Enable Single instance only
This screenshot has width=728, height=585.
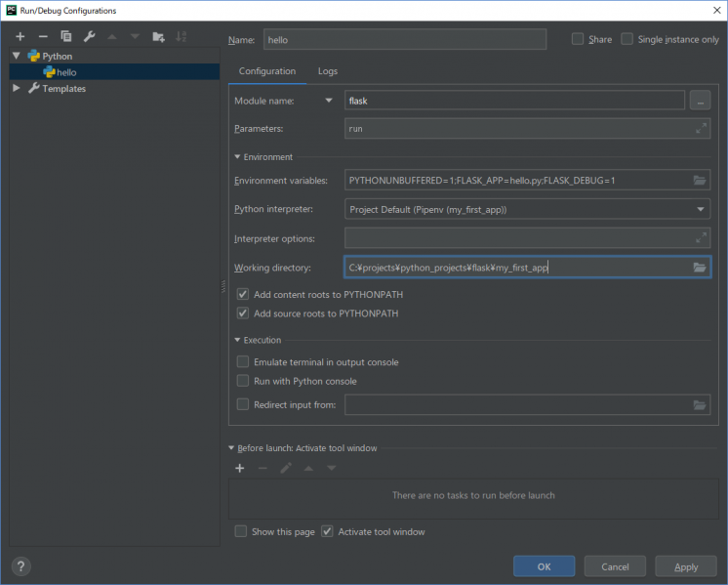pos(627,39)
